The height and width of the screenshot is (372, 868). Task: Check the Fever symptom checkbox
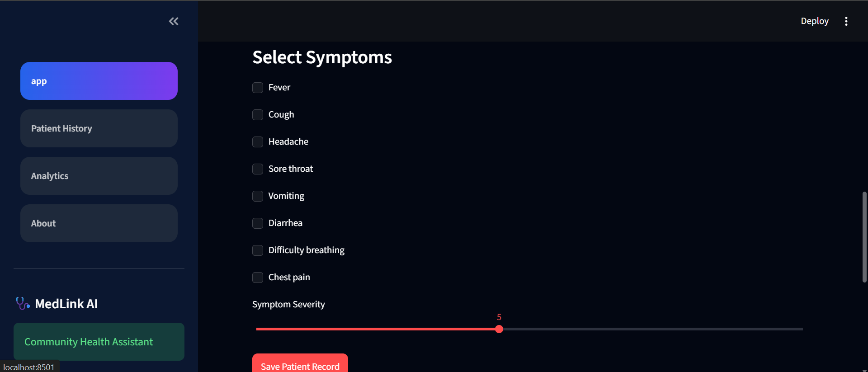(258, 88)
